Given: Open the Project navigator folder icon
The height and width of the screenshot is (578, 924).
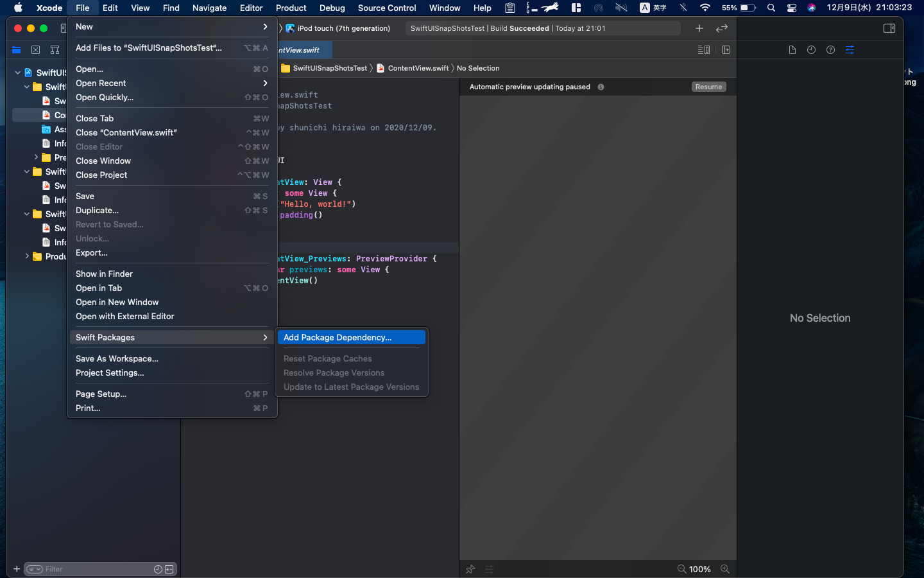Looking at the screenshot, I should 17,50.
